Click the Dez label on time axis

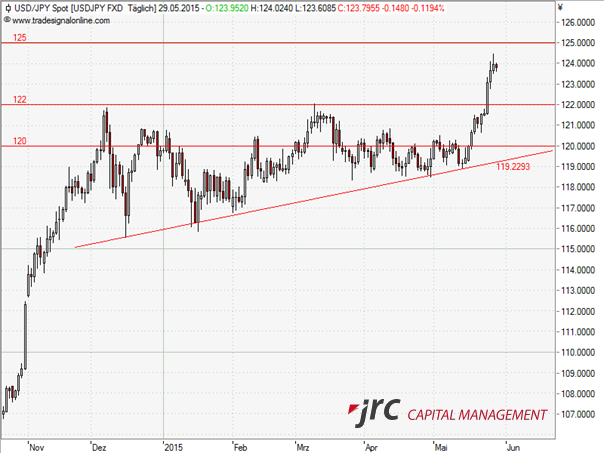pos(99,446)
